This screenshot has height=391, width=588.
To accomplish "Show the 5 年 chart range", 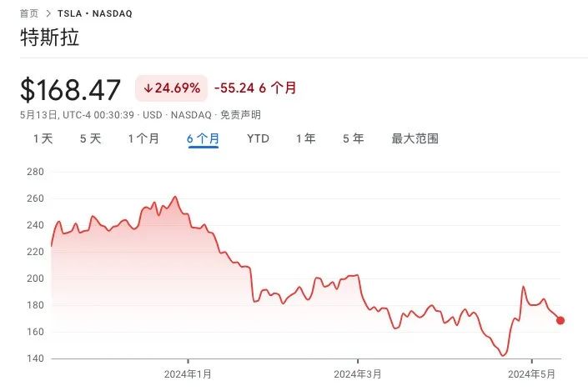I will pyautogui.click(x=353, y=138).
